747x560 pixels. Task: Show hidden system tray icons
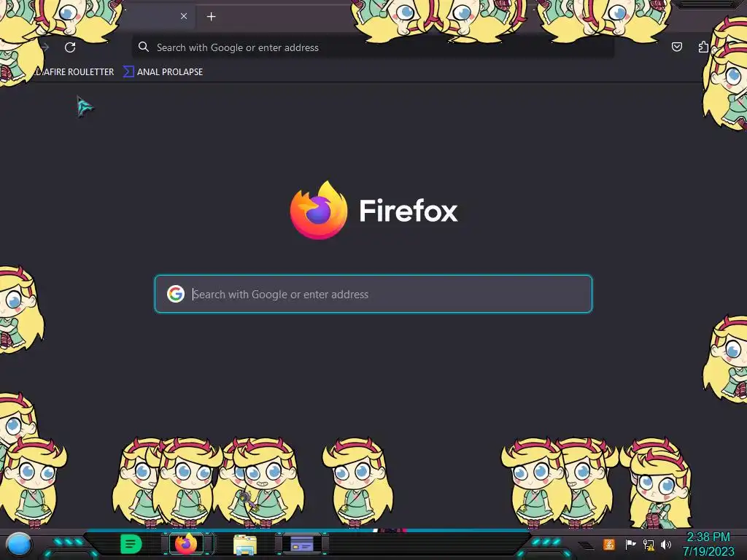coord(587,545)
